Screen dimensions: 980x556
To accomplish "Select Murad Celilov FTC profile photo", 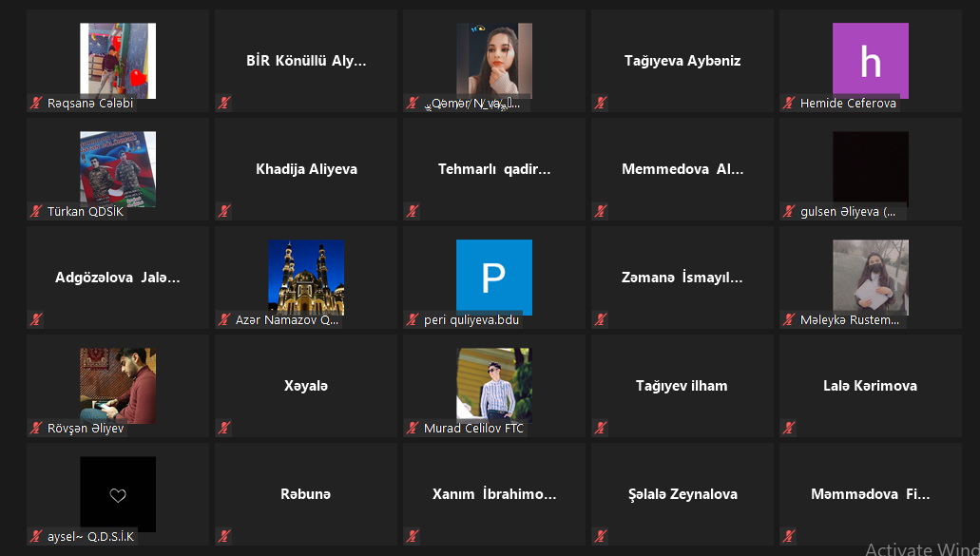I will click(x=494, y=386).
